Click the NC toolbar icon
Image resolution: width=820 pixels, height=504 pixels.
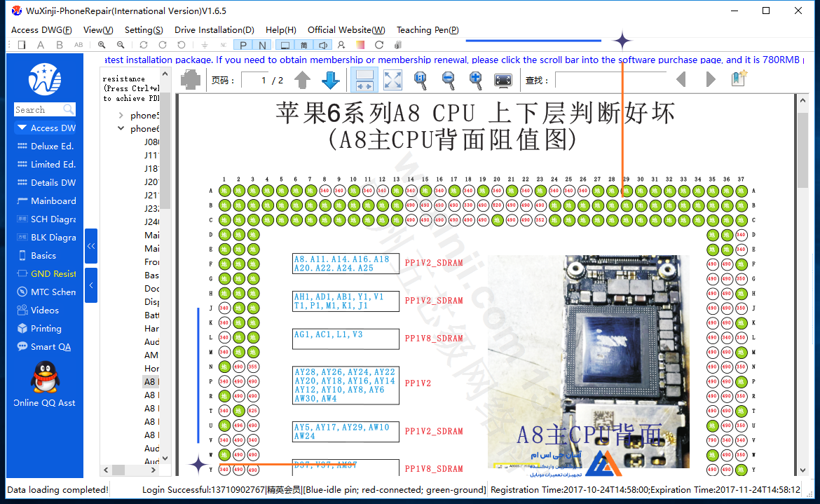[x=224, y=45]
